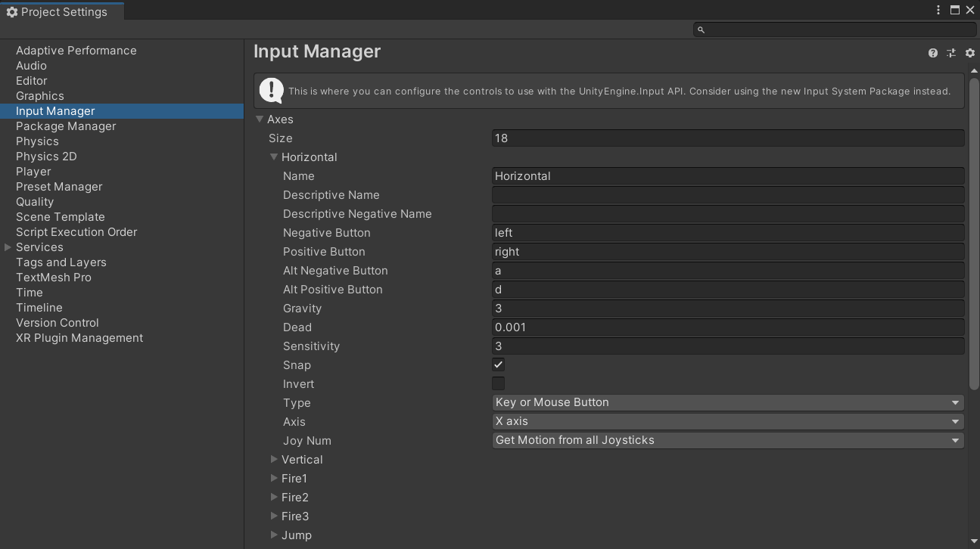This screenshot has width=980, height=549.
Task: Switch to the Project Settings tab
Action: coord(61,11)
